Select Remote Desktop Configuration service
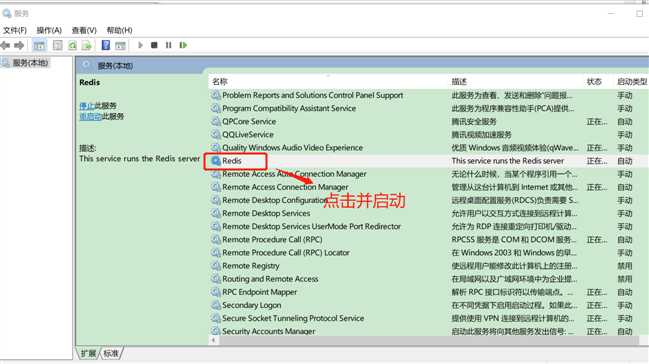The height and width of the screenshot is (364, 649). click(274, 200)
